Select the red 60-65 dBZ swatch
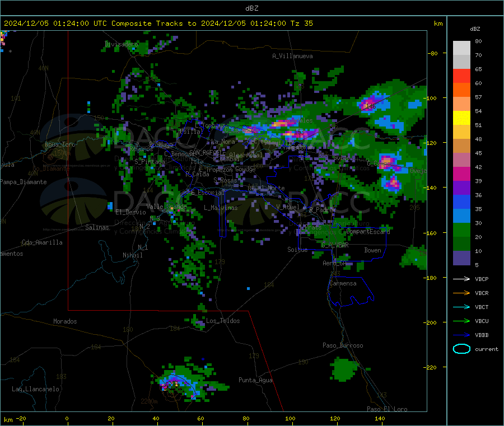 pos(461,76)
